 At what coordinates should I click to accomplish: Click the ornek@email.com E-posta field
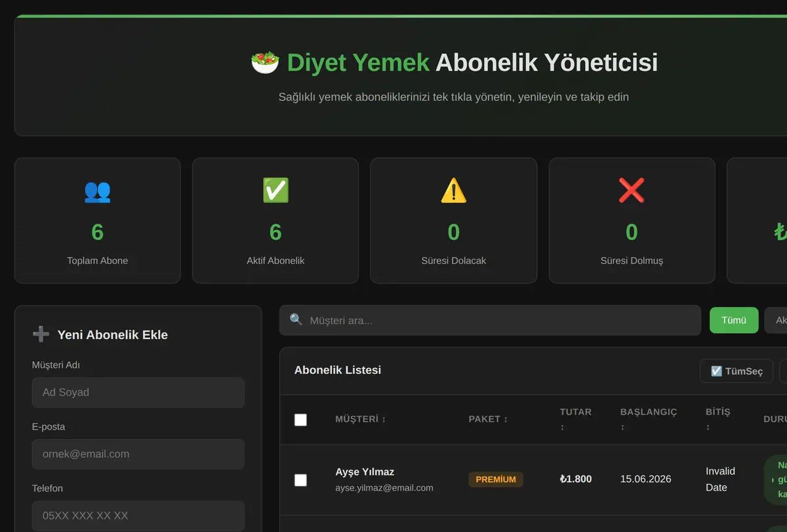coord(138,454)
